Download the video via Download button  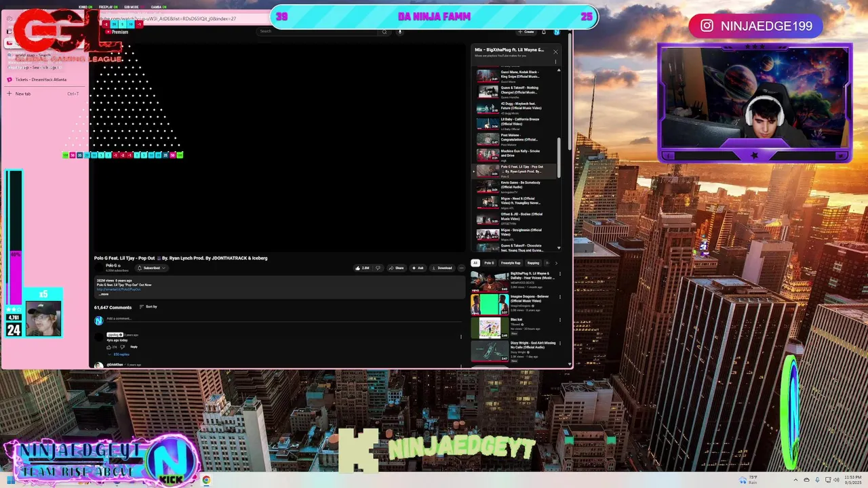pyautogui.click(x=441, y=268)
